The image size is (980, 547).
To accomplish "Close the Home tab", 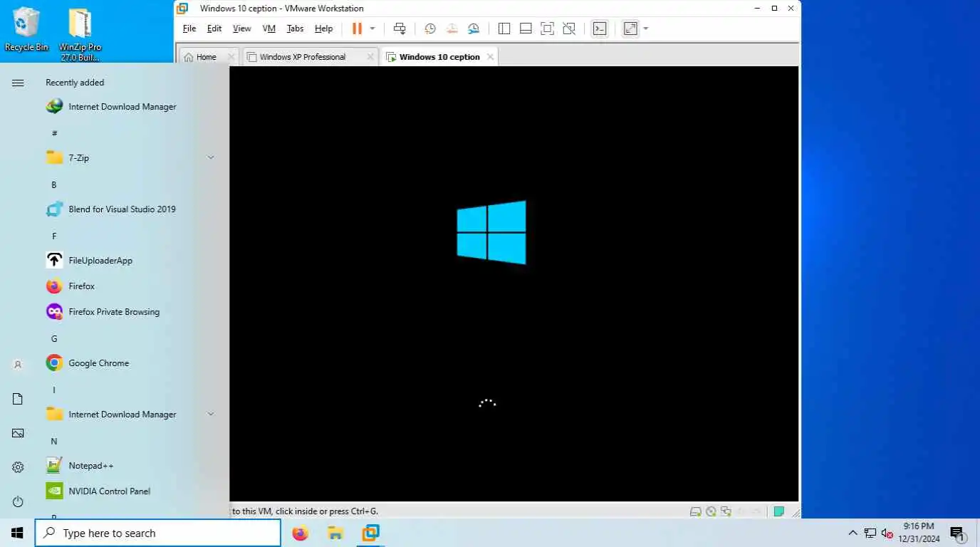I will point(231,57).
